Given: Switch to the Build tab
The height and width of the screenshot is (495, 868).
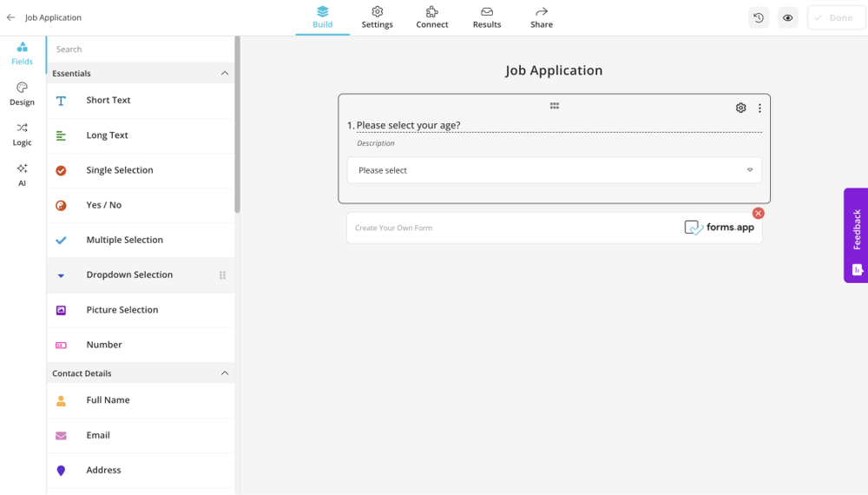Looking at the screenshot, I should point(322,17).
